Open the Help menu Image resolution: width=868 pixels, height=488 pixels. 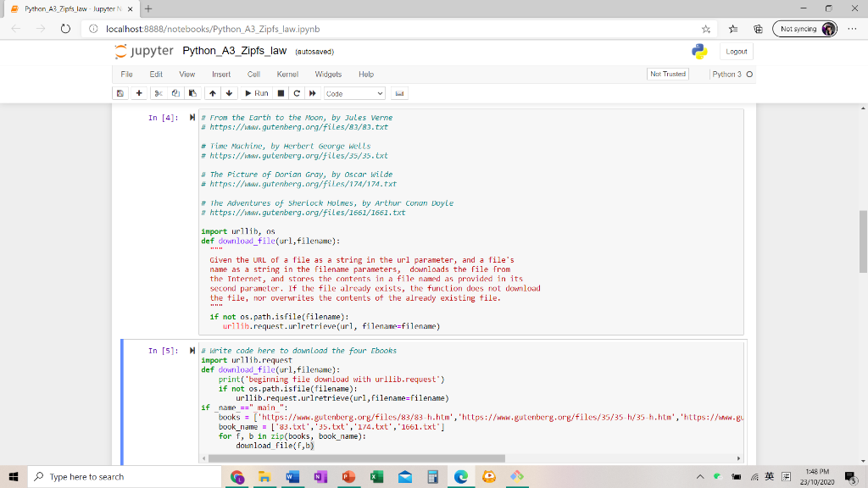point(366,75)
